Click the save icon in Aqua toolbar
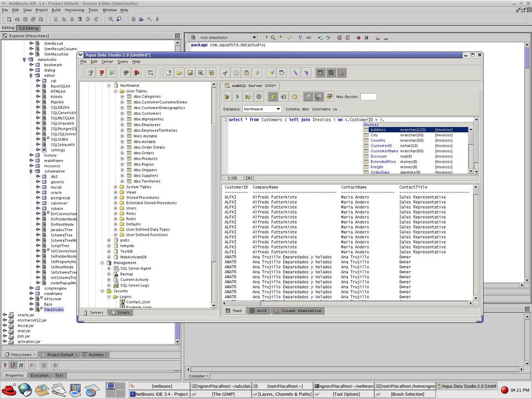Screen dimensions: 532x399 coord(190,73)
